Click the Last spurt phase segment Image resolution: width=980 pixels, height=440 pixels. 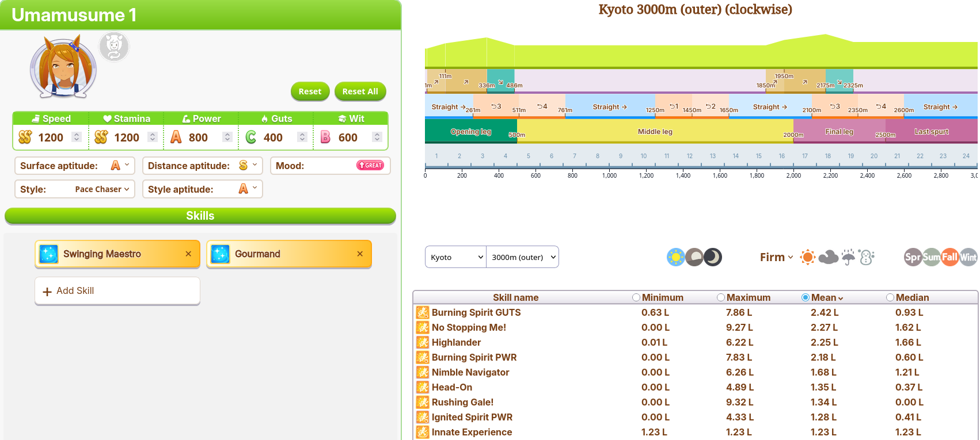click(932, 131)
